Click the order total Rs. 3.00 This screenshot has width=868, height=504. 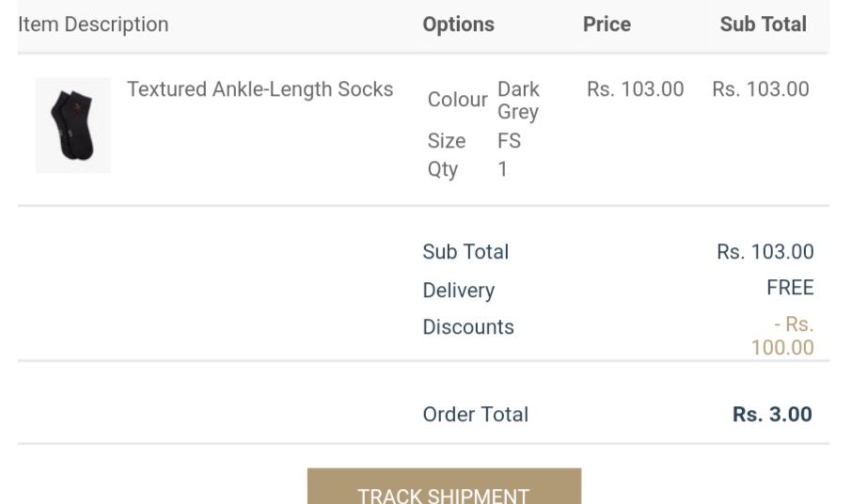[772, 415]
